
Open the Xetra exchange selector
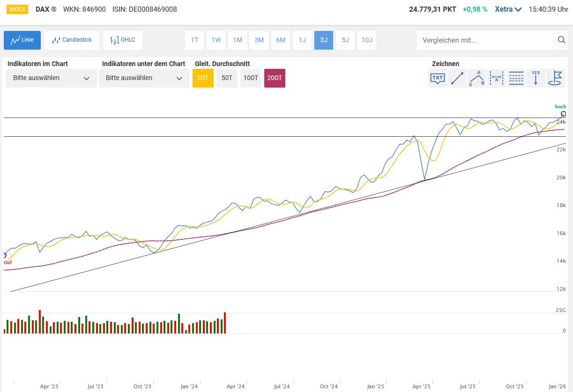tap(508, 9)
